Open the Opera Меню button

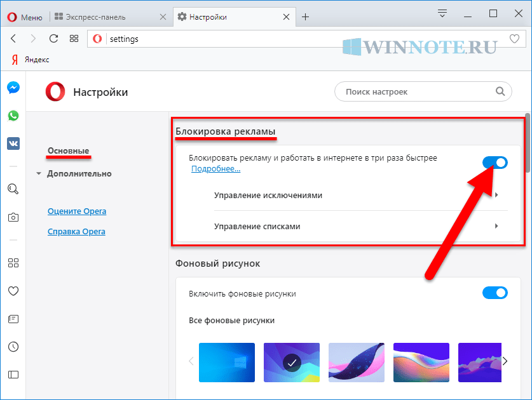point(25,17)
